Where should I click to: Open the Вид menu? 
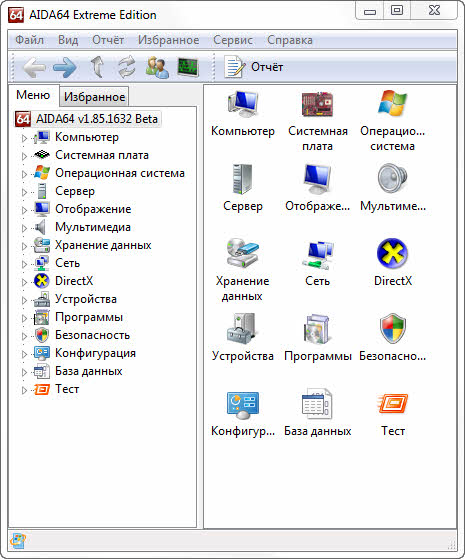point(68,40)
